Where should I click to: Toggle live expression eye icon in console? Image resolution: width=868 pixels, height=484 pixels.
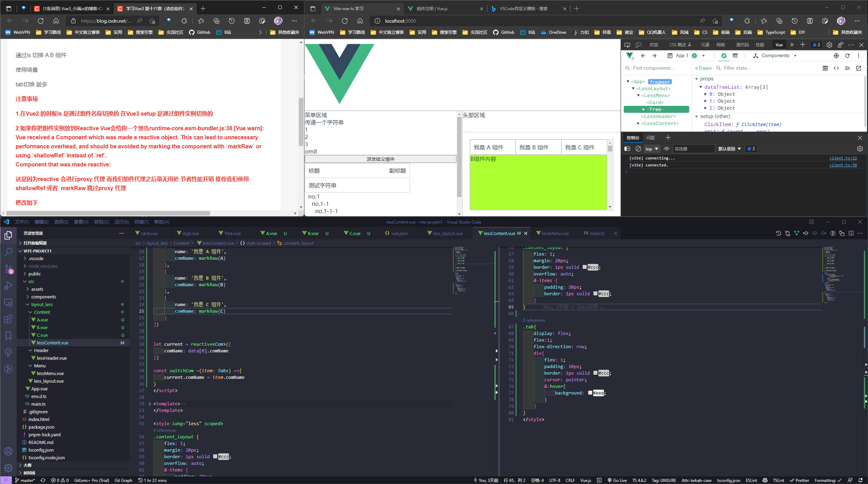(x=667, y=149)
